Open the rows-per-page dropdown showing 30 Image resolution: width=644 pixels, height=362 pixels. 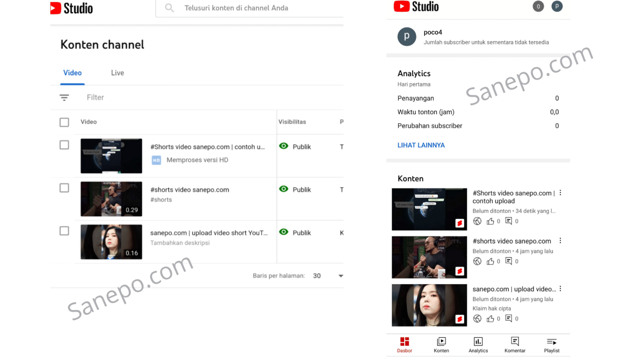click(x=328, y=276)
